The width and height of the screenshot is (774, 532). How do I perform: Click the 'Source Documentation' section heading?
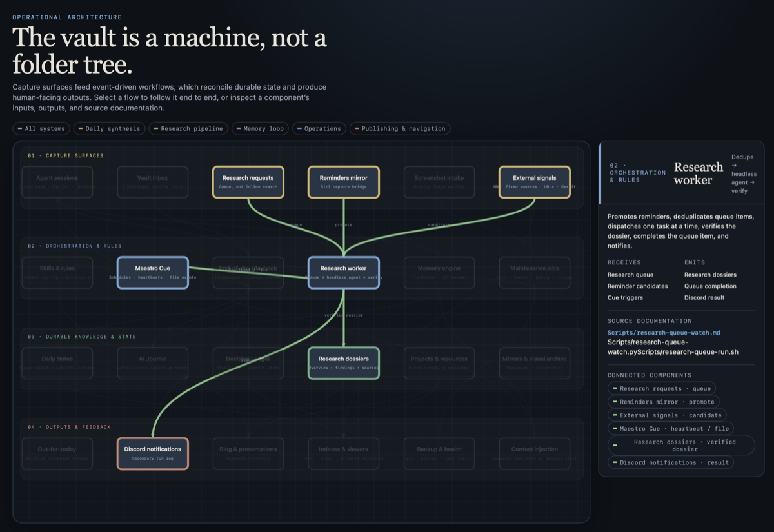pyautogui.click(x=650, y=320)
